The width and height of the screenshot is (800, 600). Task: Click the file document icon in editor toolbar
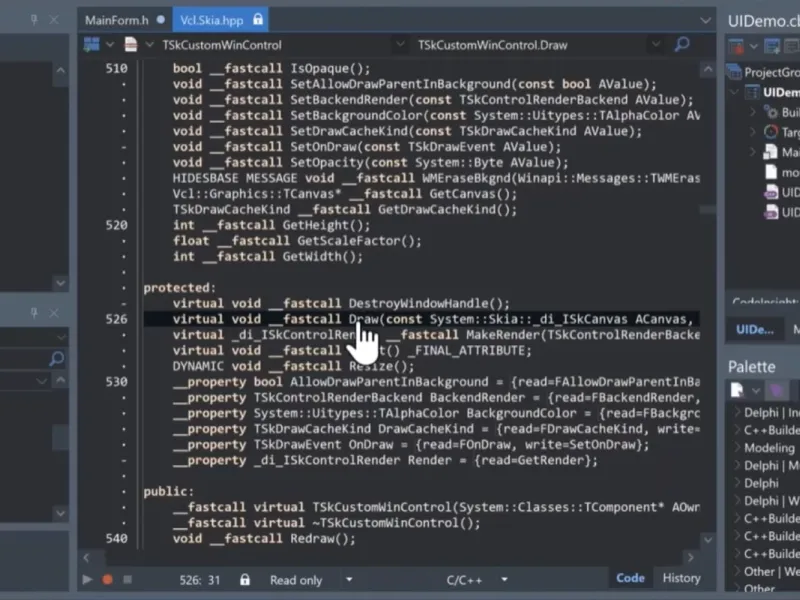tap(131, 45)
